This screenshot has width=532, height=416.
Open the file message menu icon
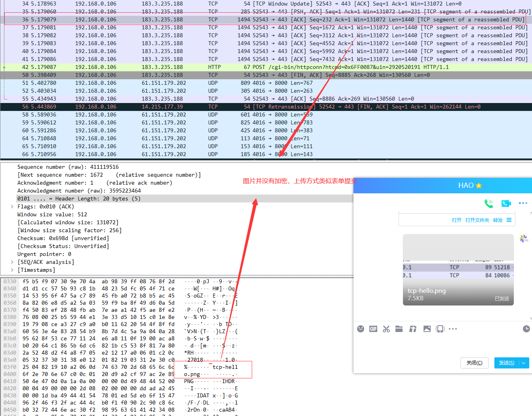[509, 220]
